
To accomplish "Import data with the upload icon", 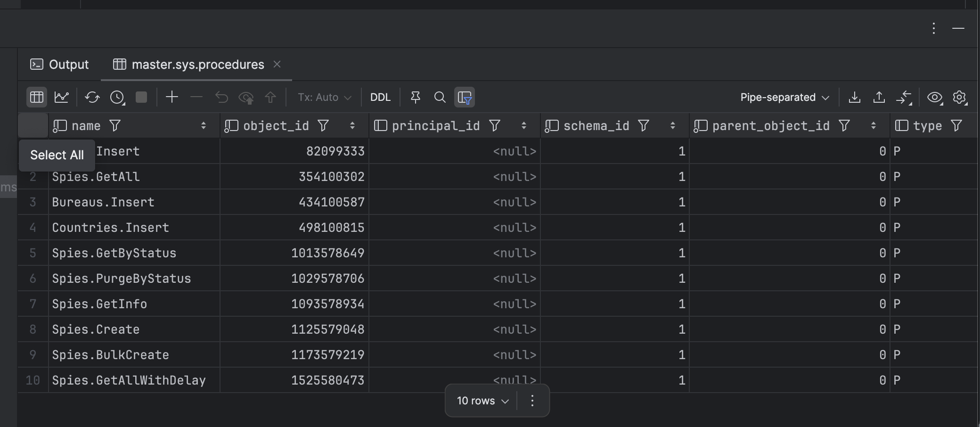I will [x=879, y=97].
